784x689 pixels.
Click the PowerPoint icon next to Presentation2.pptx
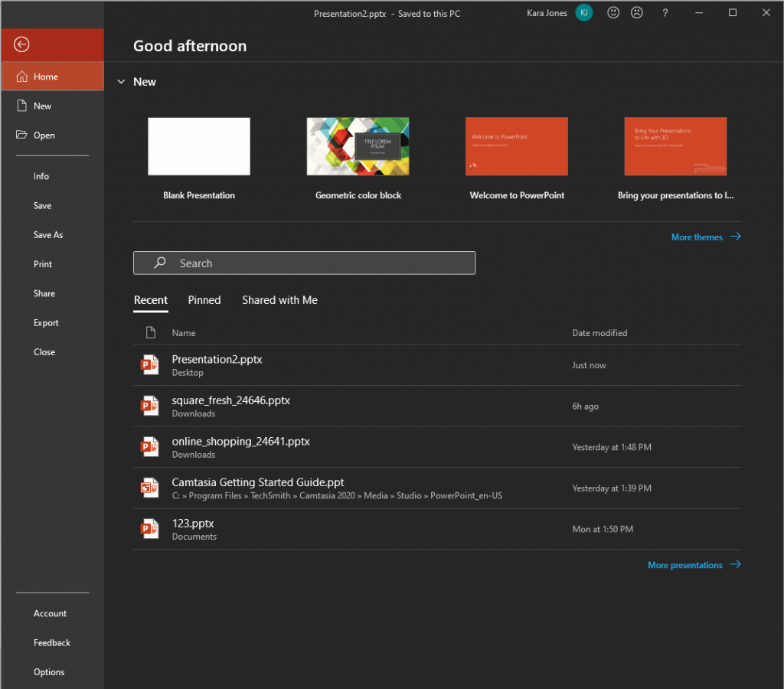pos(149,365)
